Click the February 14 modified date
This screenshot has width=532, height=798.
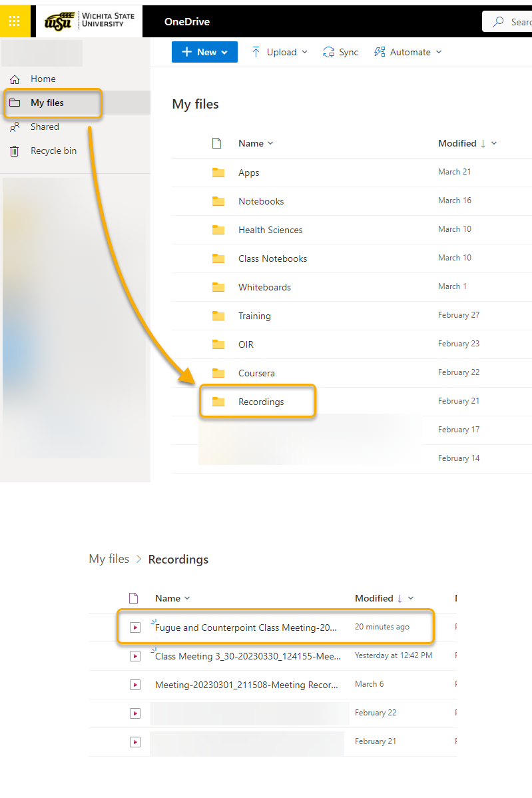click(x=459, y=458)
